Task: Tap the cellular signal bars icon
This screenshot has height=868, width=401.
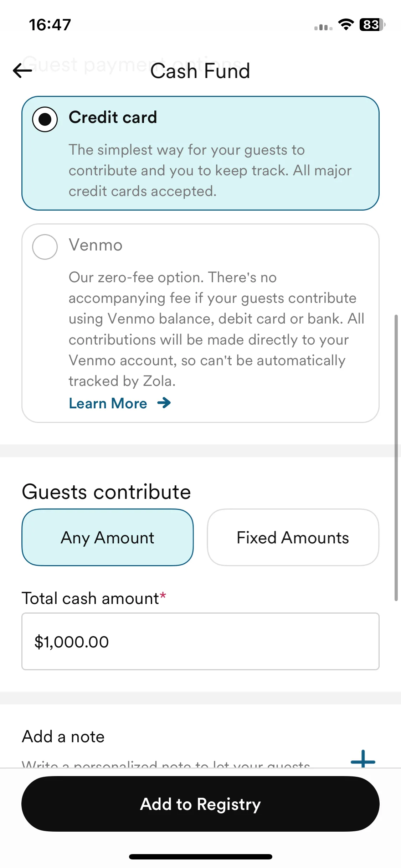Action: 323,27
